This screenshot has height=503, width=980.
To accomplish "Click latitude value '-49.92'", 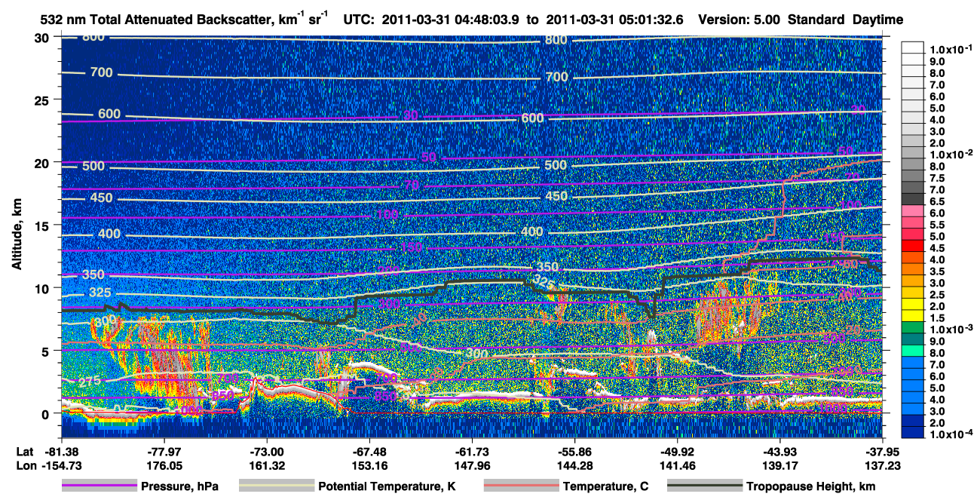I will (x=677, y=452).
